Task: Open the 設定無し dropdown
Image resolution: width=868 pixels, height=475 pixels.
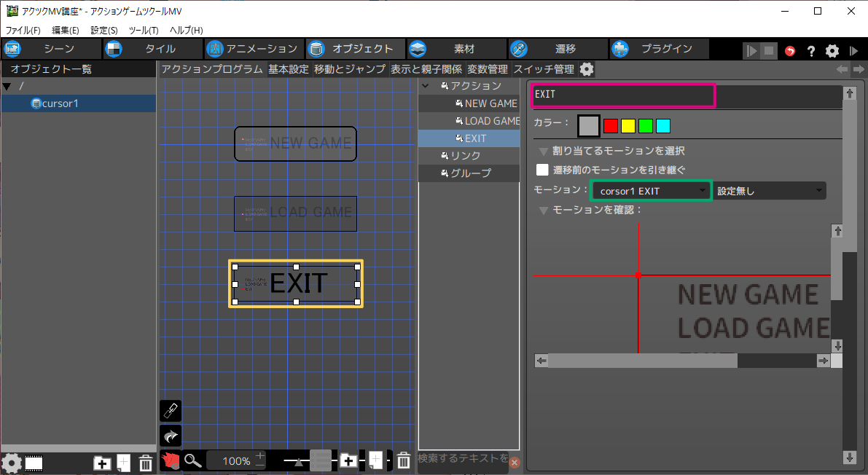Action: pos(770,191)
